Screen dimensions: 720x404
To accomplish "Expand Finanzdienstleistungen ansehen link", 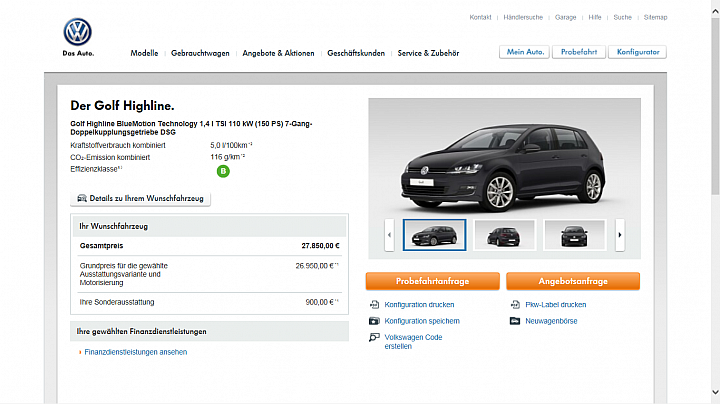I will click(x=135, y=352).
